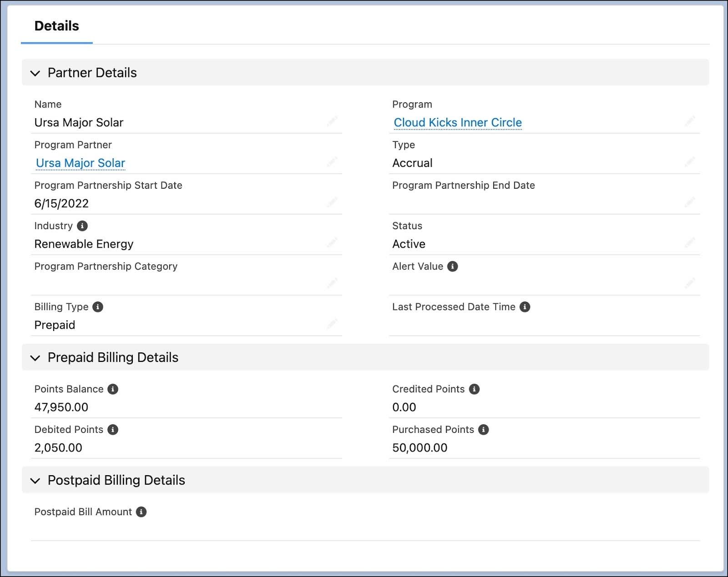Click the Postpaid Bill Amount info icon
The image size is (728, 577).
coord(141,512)
